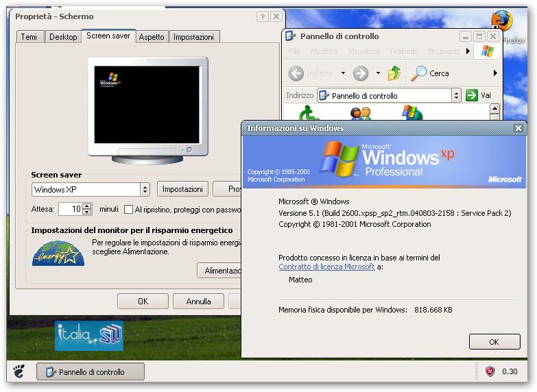Click Annulla in Proprietà - Schermo
537x392 pixels.
click(x=199, y=302)
